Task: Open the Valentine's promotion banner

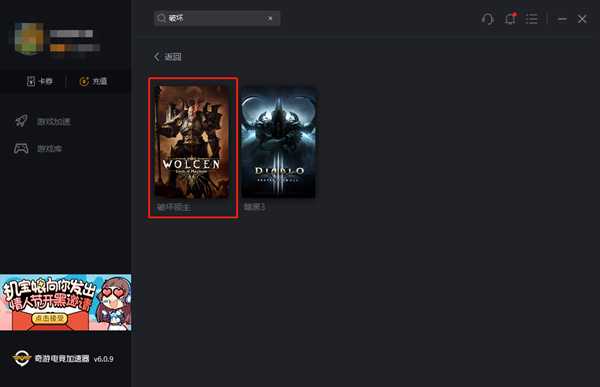Action: [65, 302]
